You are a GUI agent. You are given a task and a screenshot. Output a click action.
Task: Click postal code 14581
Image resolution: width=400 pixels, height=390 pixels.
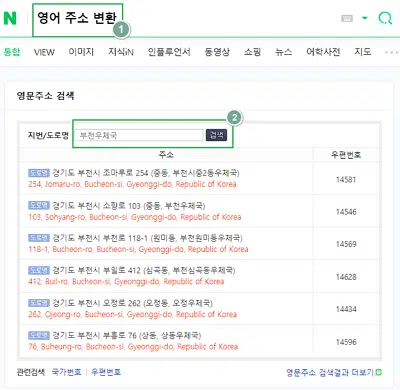point(346,179)
